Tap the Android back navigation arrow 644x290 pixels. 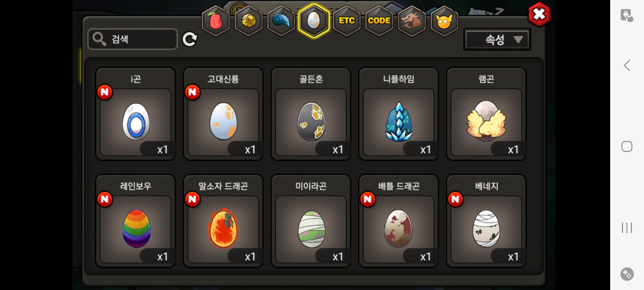[x=627, y=65]
